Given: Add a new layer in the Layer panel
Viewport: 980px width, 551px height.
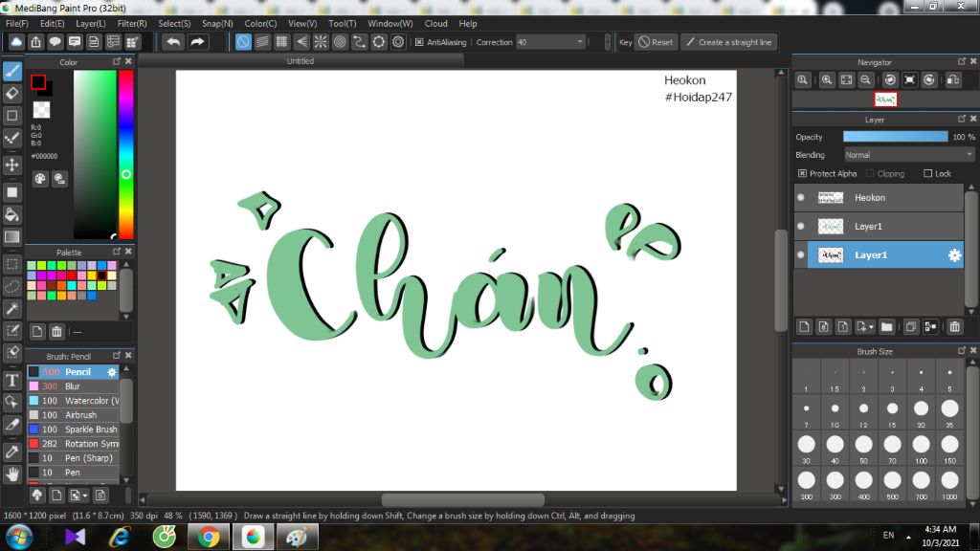Looking at the screenshot, I should (x=804, y=327).
